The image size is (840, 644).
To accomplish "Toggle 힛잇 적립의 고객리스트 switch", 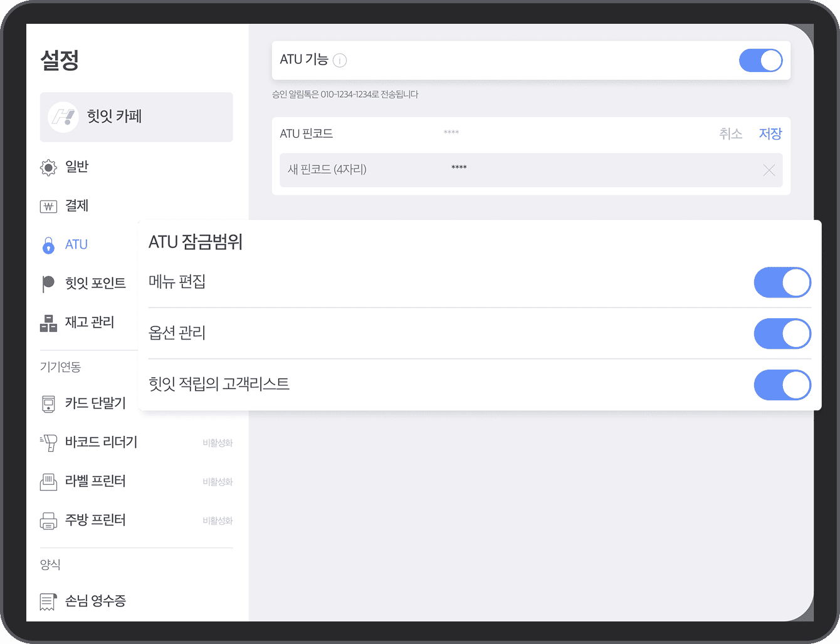I will point(782,385).
